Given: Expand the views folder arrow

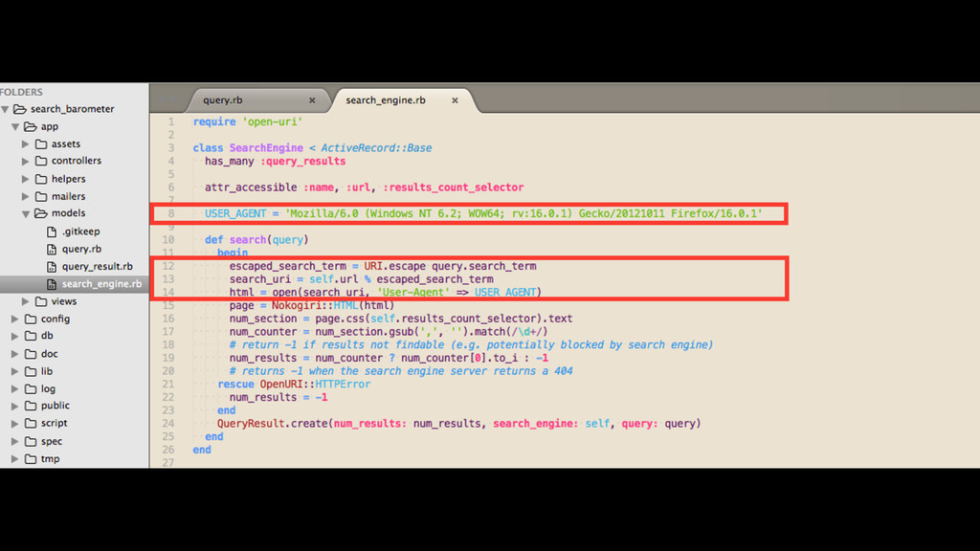Looking at the screenshot, I should pyautogui.click(x=26, y=301).
